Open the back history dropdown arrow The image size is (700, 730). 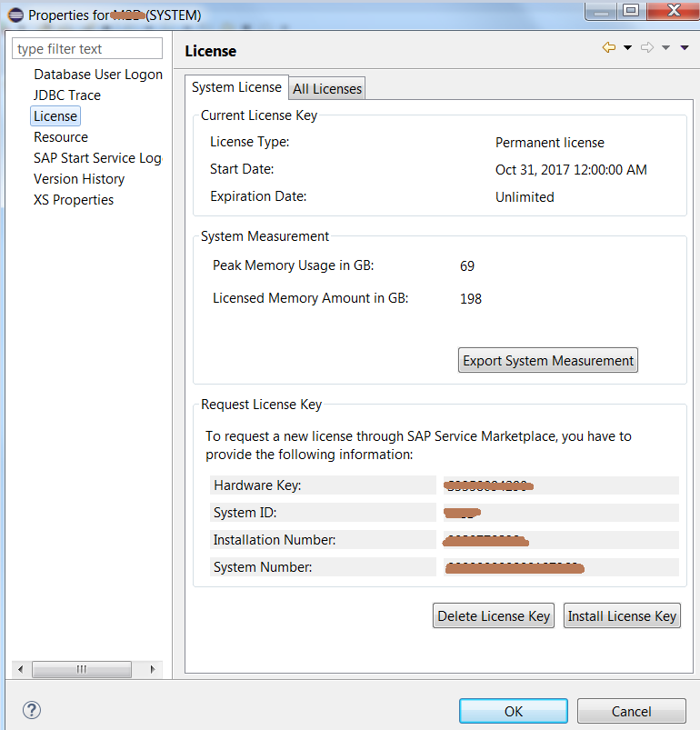[627, 47]
